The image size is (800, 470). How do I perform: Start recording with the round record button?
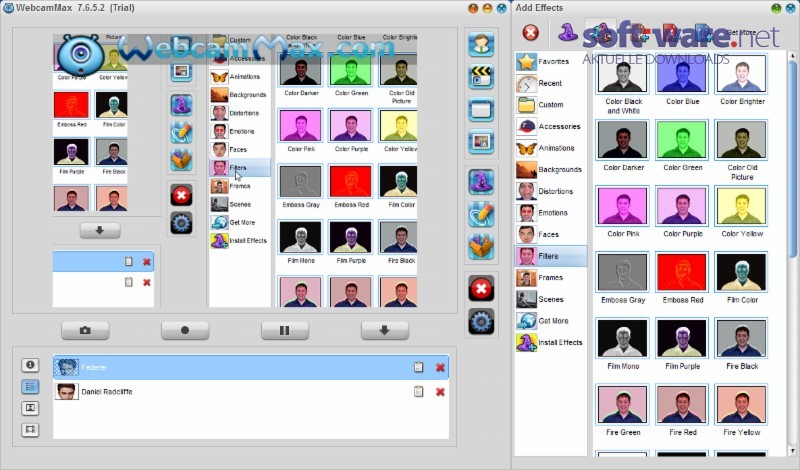(x=185, y=330)
